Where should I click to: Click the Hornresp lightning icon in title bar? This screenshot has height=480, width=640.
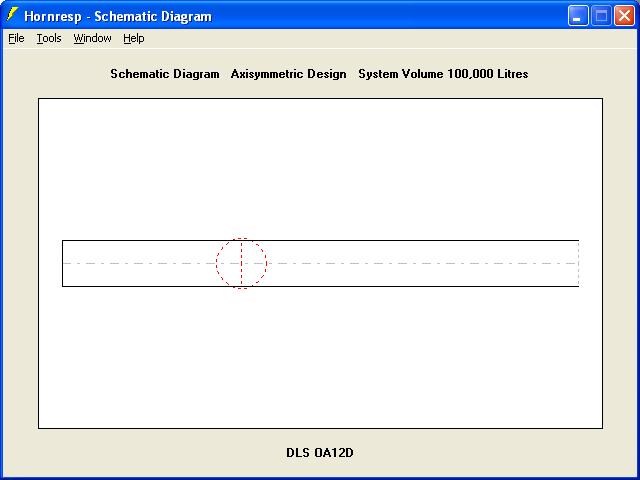point(13,15)
